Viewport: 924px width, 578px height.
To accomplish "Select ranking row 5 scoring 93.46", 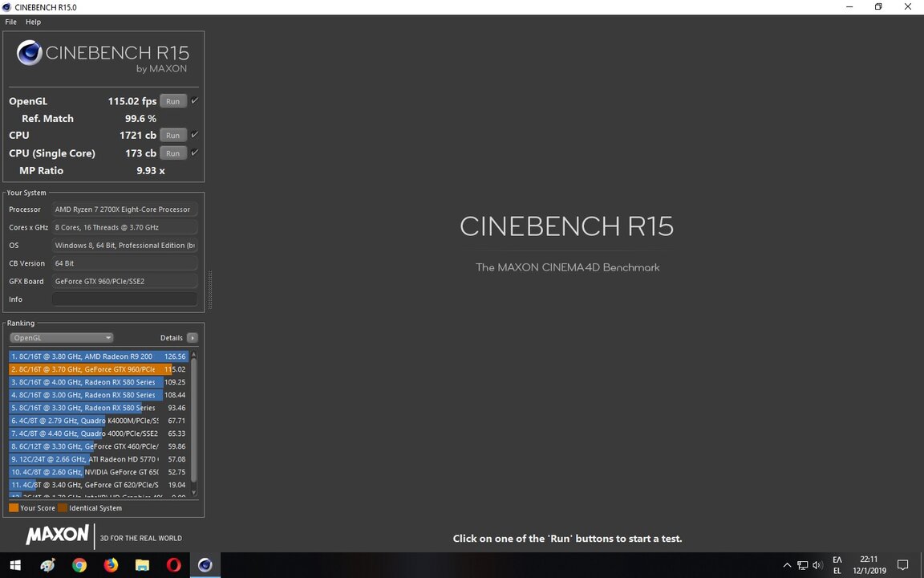I will coord(99,408).
